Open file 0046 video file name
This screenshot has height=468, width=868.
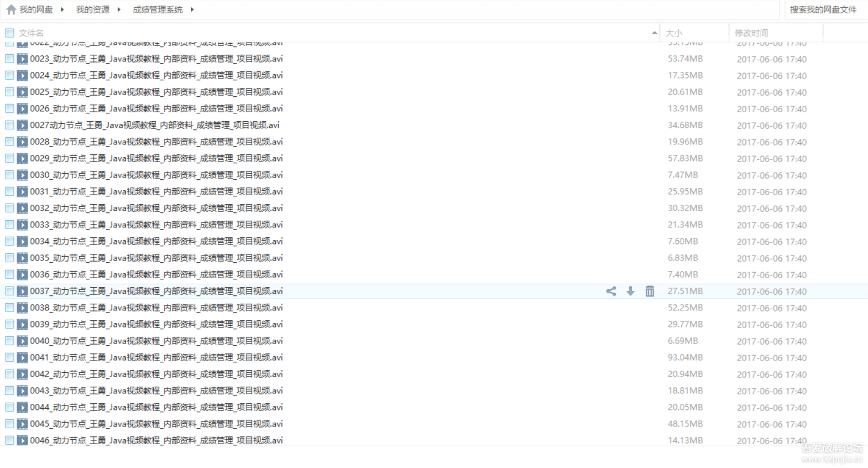(156, 440)
